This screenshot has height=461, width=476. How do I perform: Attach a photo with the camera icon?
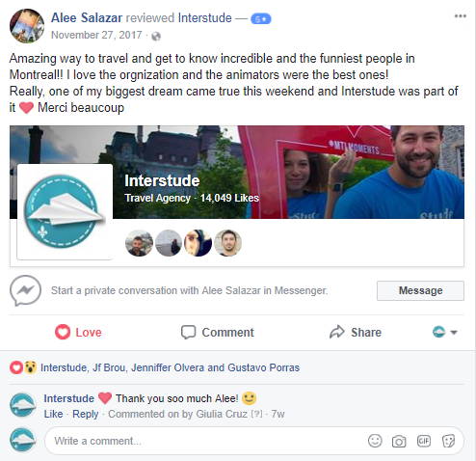click(x=399, y=441)
